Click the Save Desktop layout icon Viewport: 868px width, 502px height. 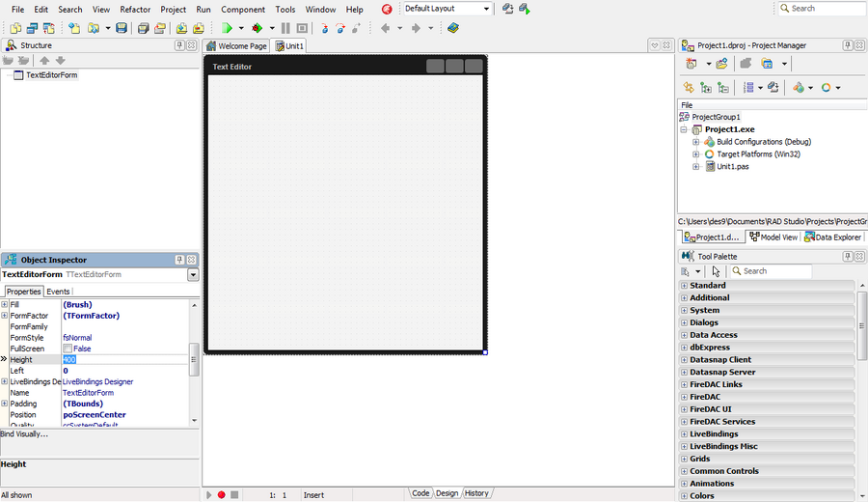click(507, 9)
